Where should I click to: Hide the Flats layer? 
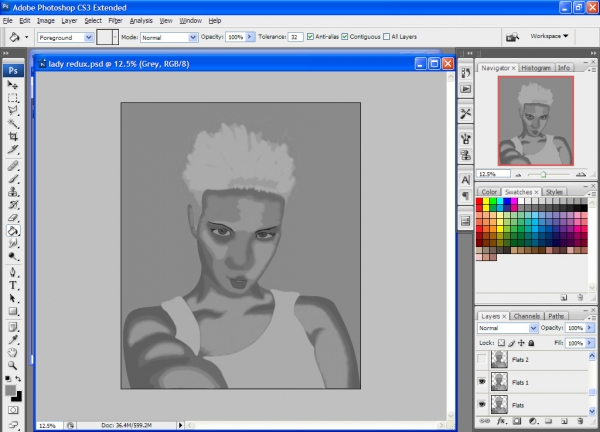pyautogui.click(x=482, y=404)
